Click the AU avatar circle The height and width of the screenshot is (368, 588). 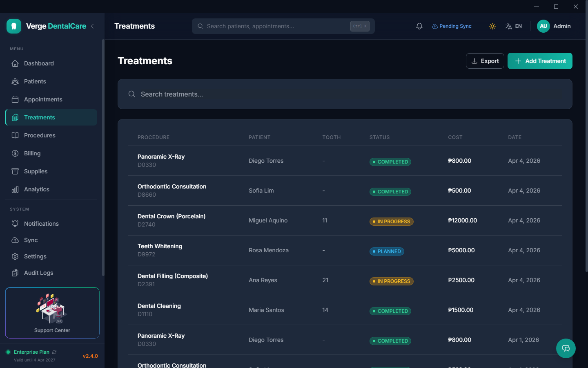pos(543,26)
